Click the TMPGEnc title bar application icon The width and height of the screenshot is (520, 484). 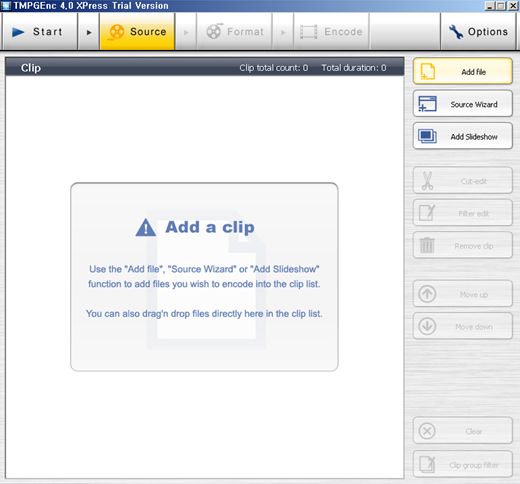coord(6,6)
